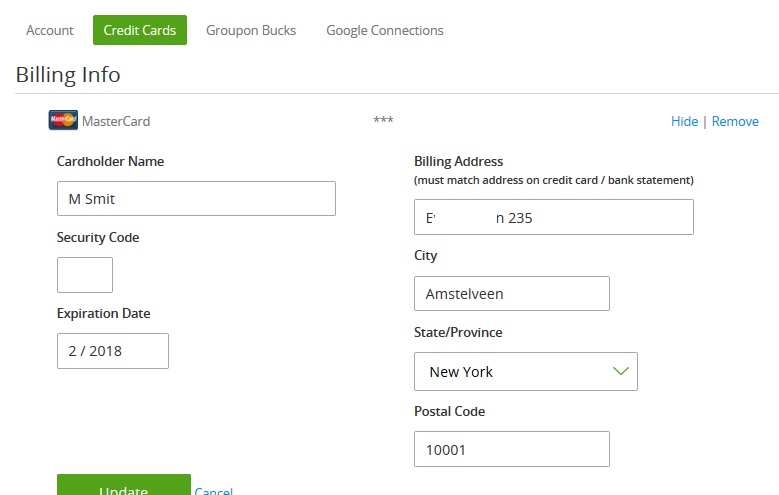This screenshot has width=779, height=495.
Task: Switch to the Groupon Bucks tab
Action: tap(251, 30)
